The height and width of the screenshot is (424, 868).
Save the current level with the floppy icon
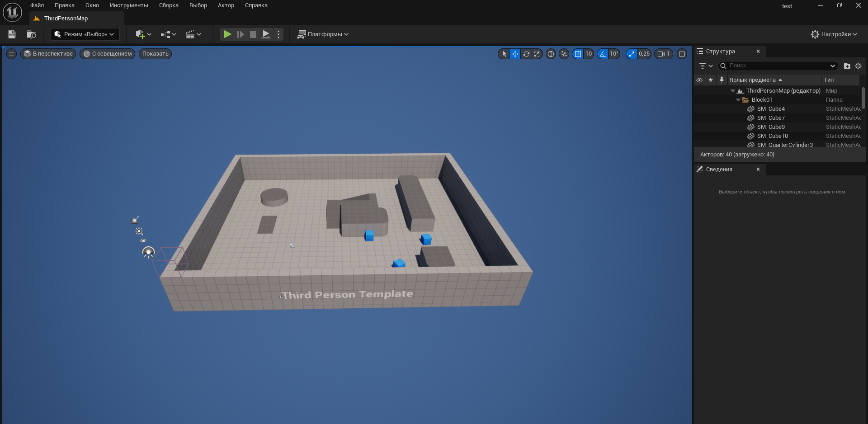12,34
